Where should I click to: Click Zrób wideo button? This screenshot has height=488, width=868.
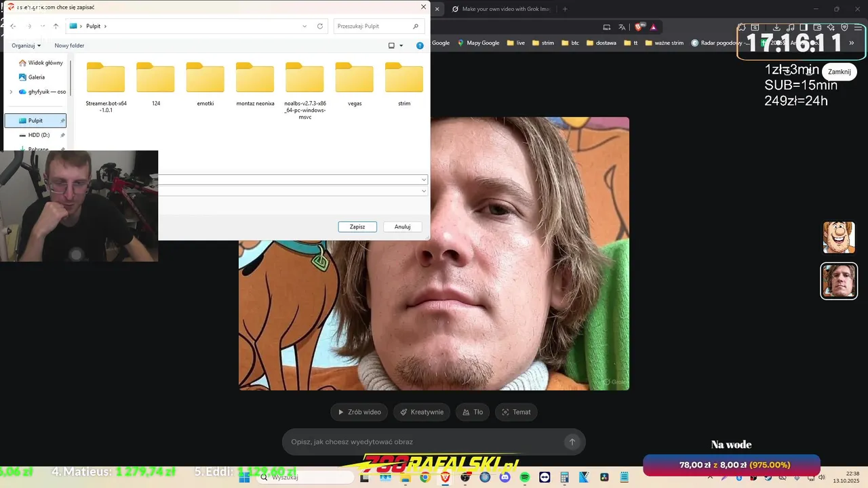click(359, 412)
